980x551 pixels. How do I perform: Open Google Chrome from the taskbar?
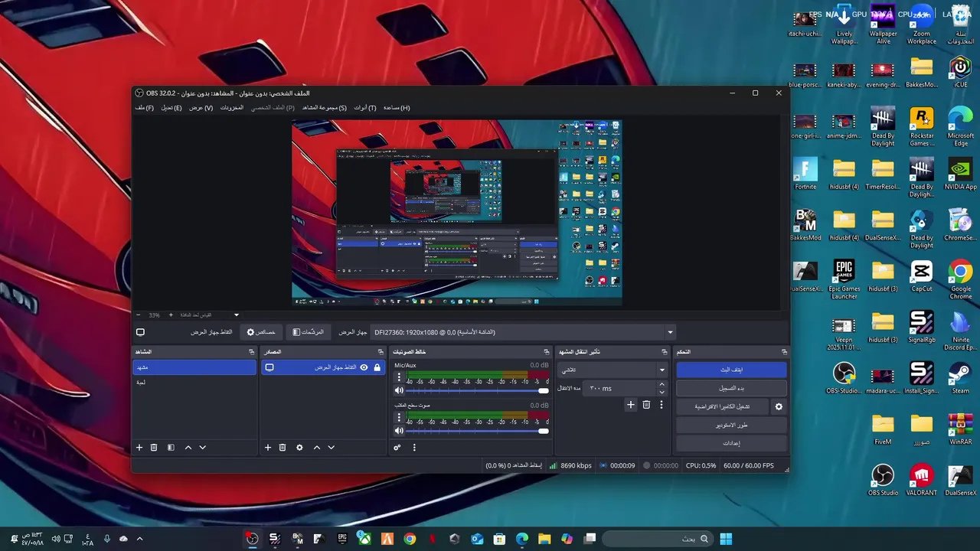coord(410,539)
